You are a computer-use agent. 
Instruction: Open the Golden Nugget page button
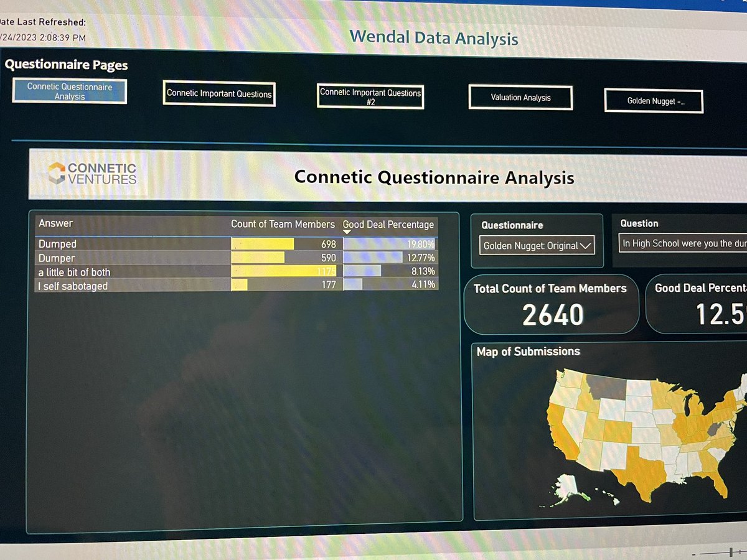pyautogui.click(x=654, y=101)
